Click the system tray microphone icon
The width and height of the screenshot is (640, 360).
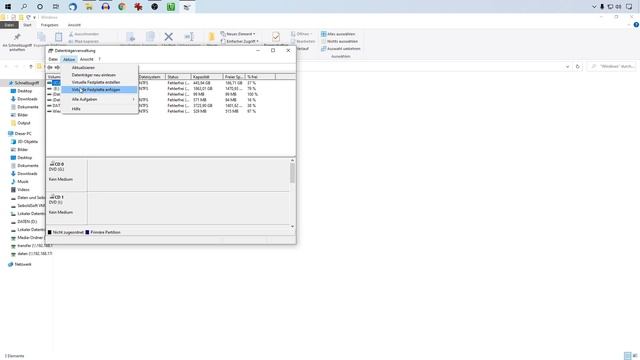pyautogui.click(x=602, y=7)
